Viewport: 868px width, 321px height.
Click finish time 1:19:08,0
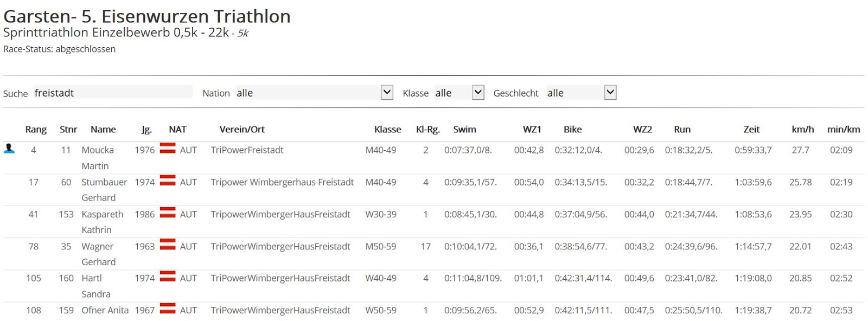tap(753, 278)
